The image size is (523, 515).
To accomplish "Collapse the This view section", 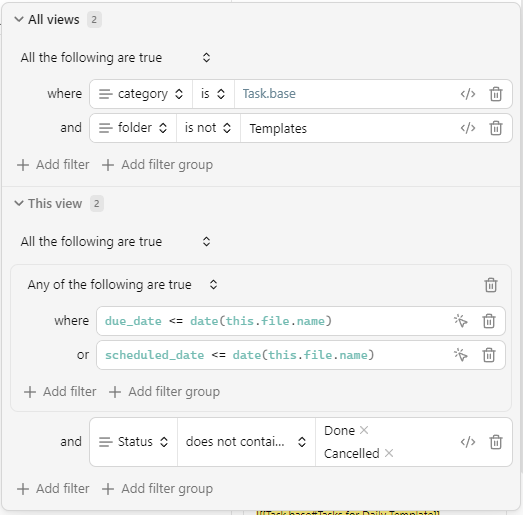I will [x=19, y=203].
